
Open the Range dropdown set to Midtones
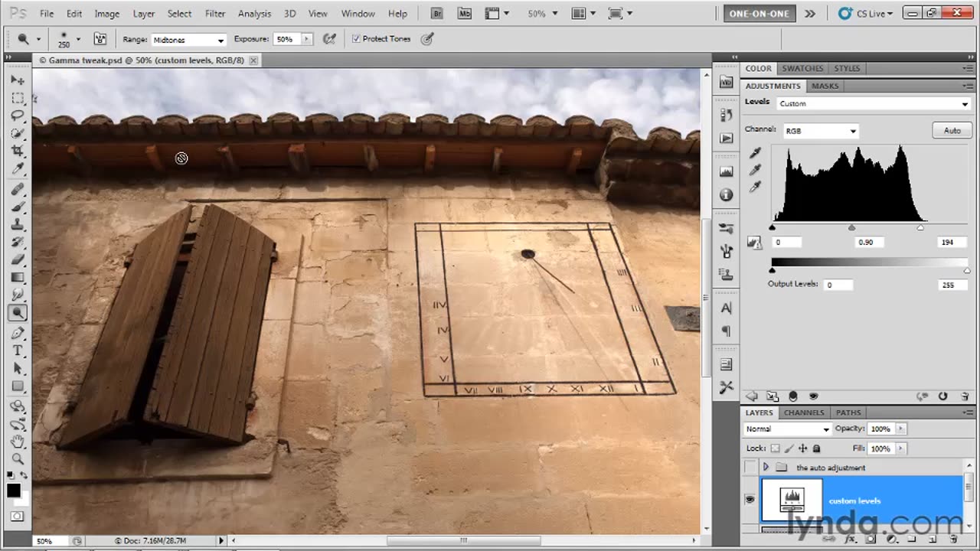point(188,40)
